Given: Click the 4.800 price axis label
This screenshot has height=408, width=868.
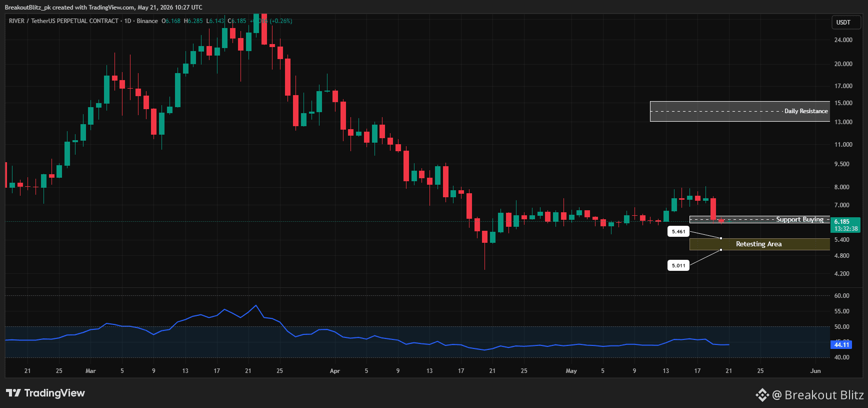Looking at the screenshot, I should [x=842, y=256].
